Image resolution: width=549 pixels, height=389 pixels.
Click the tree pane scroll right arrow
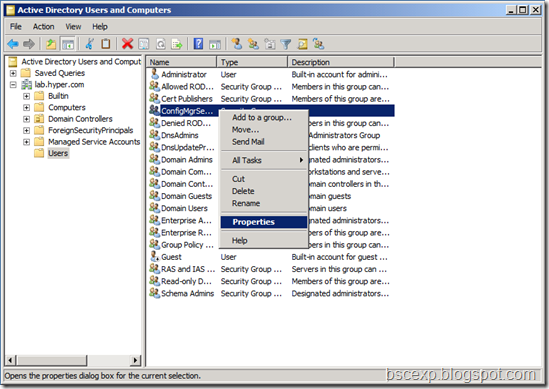pyautogui.click(x=135, y=360)
